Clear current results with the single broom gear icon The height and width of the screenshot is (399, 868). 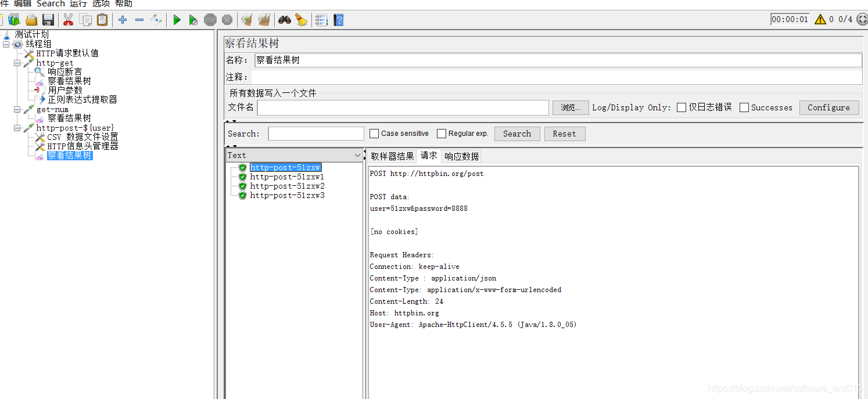247,20
